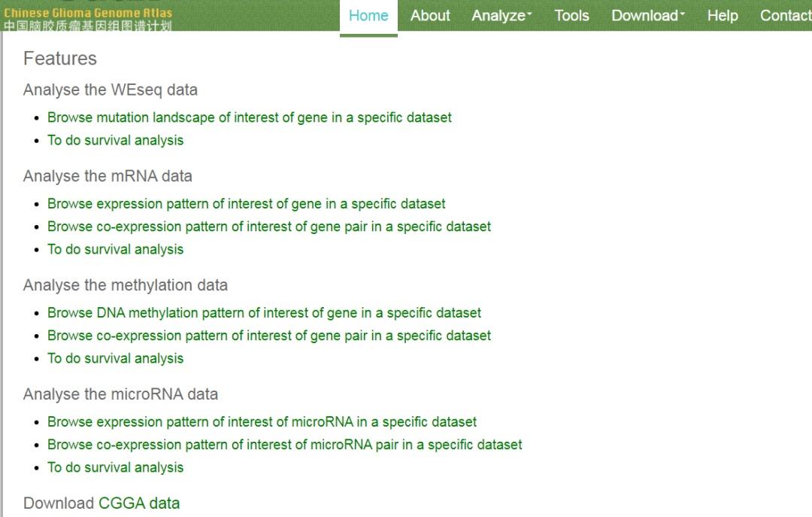Open microRNA pair co-expression pattern link
The width and height of the screenshot is (812, 517).
[x=285, y=445]
